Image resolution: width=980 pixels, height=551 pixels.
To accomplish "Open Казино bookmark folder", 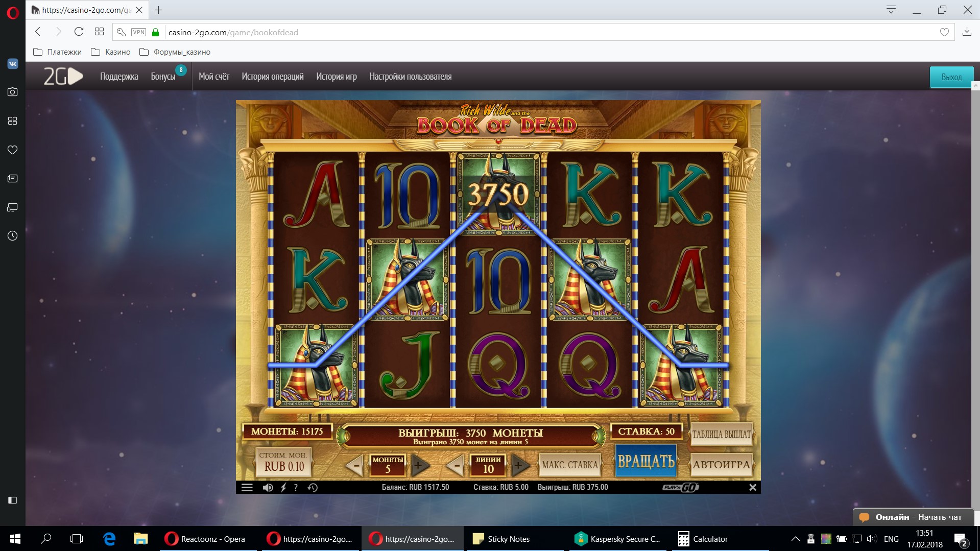I will [x=110, y=52].
